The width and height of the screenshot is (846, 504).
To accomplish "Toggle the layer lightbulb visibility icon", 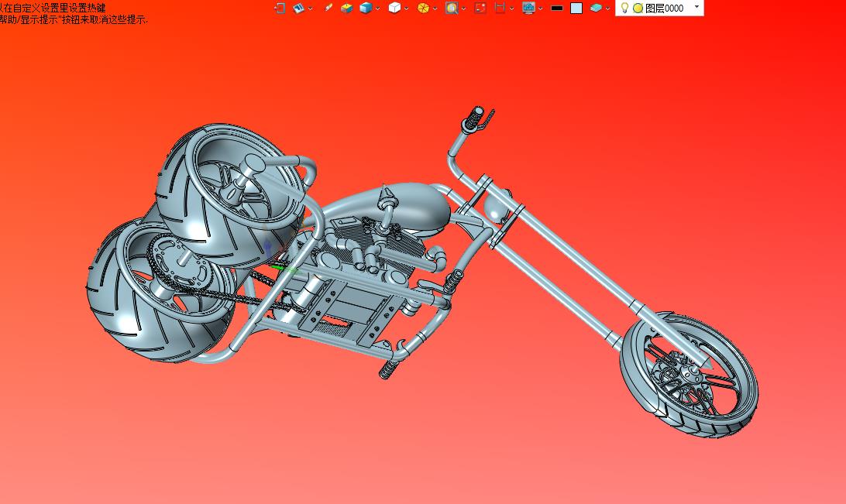I will coord(624,8).
